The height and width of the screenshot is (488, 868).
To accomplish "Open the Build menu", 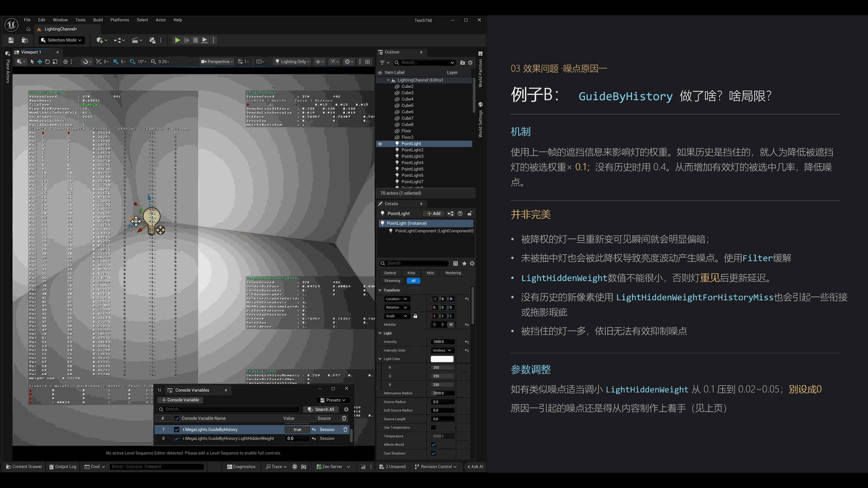I will click(x=98, y=20).
